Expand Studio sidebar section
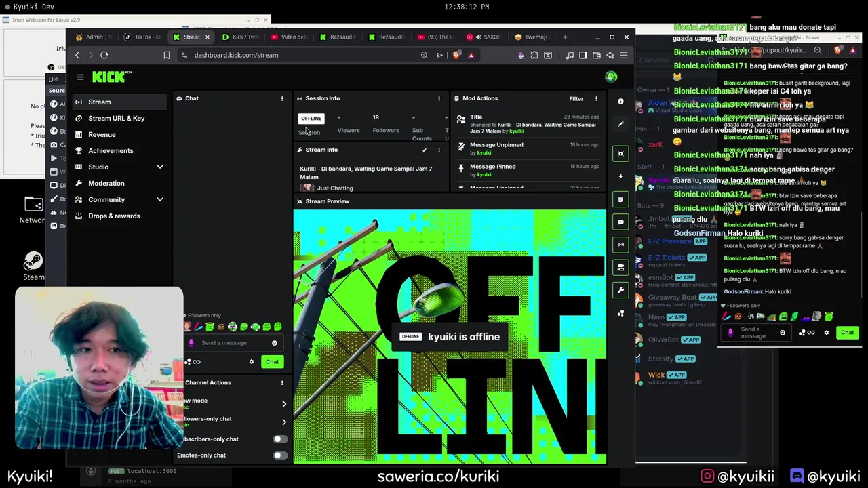Viewport: 868px width, 488px height. [160, 167]
